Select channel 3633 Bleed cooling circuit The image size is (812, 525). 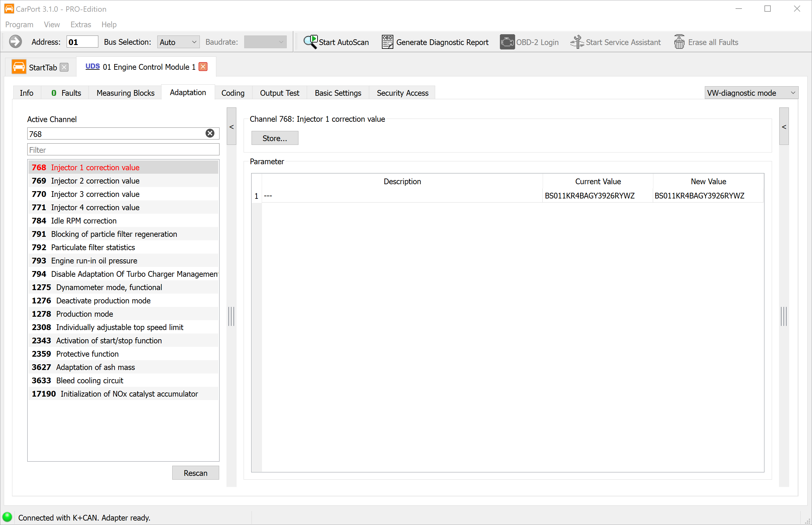pos(123,380)
